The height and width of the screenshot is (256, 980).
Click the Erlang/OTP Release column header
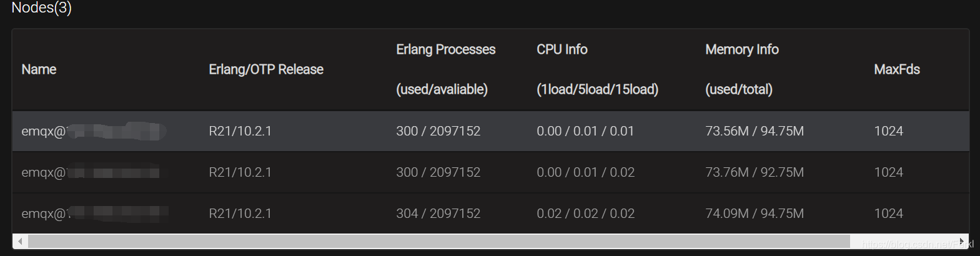pyautogui.click(x=266, y=69)
